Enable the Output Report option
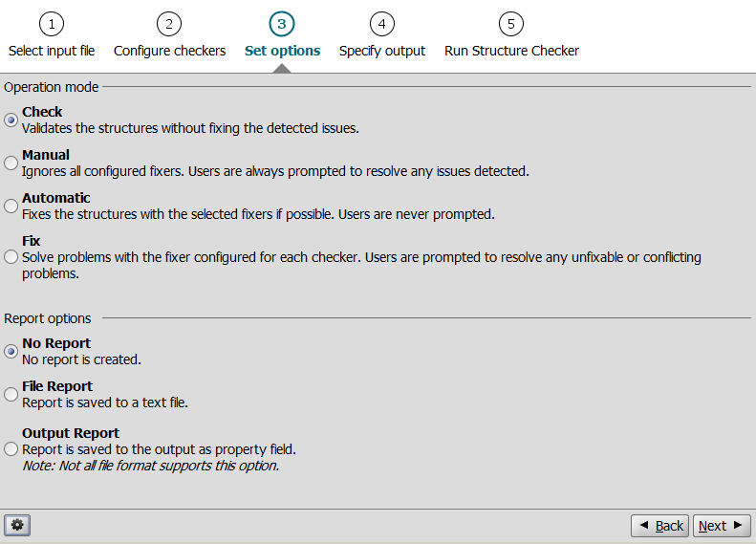The height and width of the screenshot is (544, 756). [11, 448]
